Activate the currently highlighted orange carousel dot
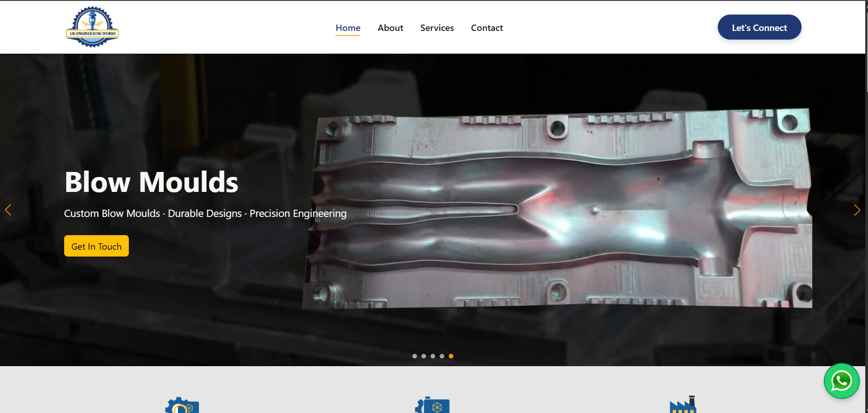 [451, 356]
